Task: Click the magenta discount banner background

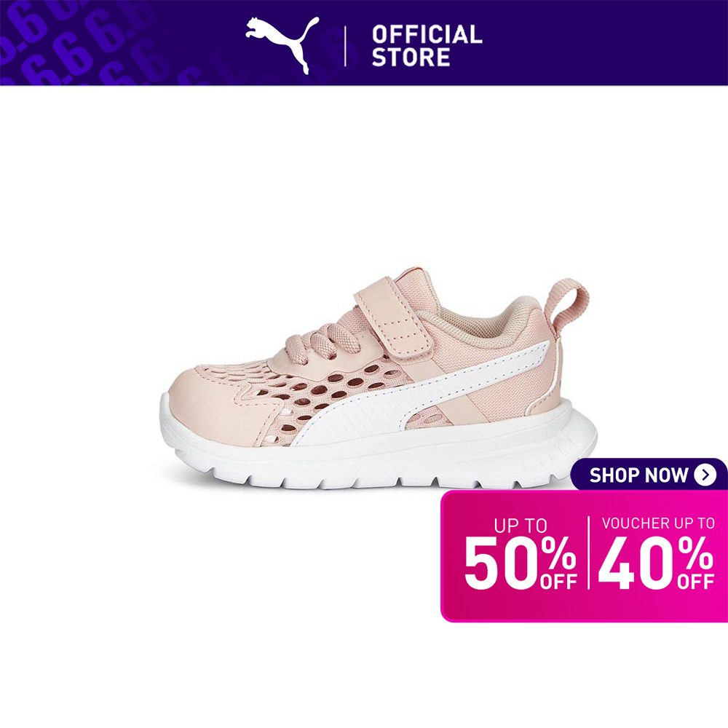Action: coord(584,555)
